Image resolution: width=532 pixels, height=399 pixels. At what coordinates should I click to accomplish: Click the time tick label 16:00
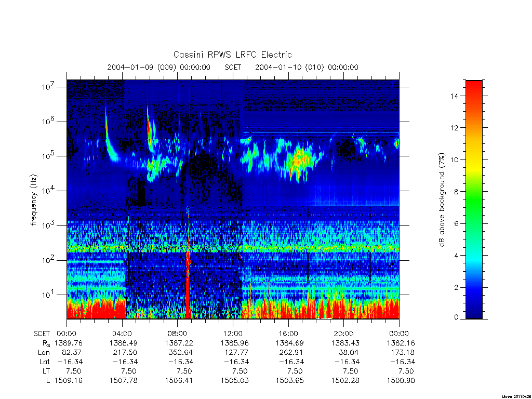pyautogui.click(x=288, y=334)
